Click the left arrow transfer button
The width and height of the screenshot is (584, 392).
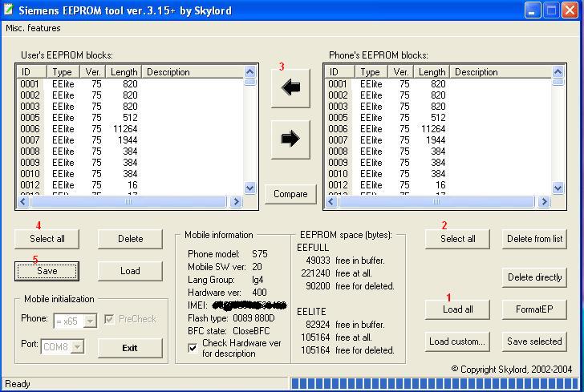(290, 88)
